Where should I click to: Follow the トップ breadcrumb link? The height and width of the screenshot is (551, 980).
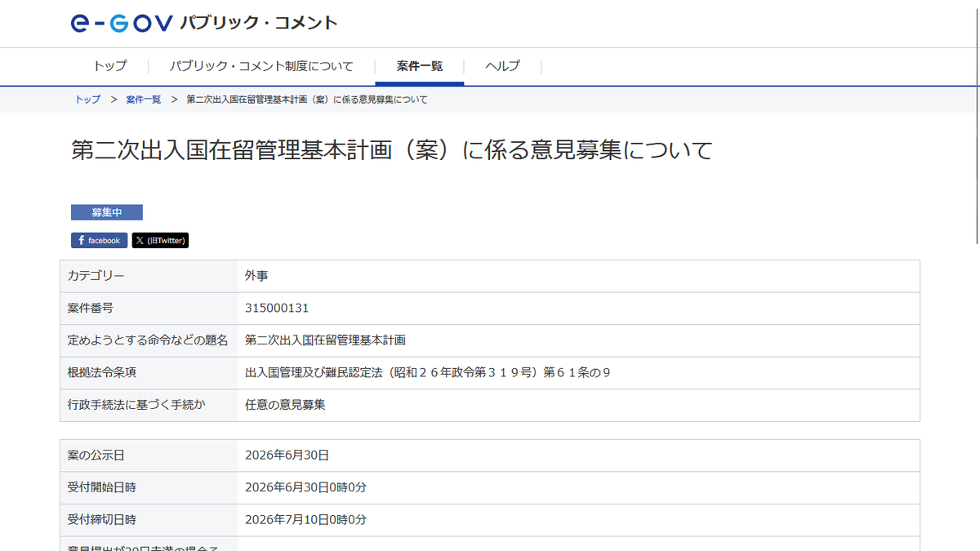(88, 100)
